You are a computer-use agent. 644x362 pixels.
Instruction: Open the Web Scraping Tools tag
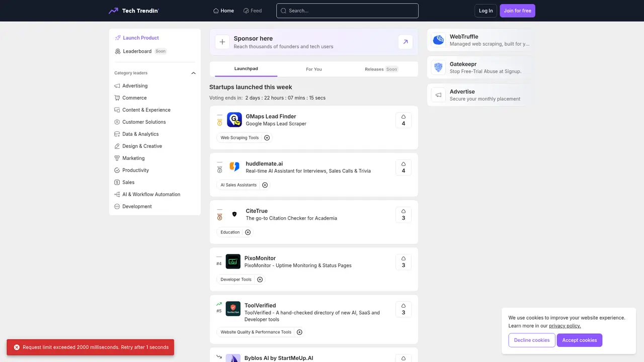(x=239, y=138)
